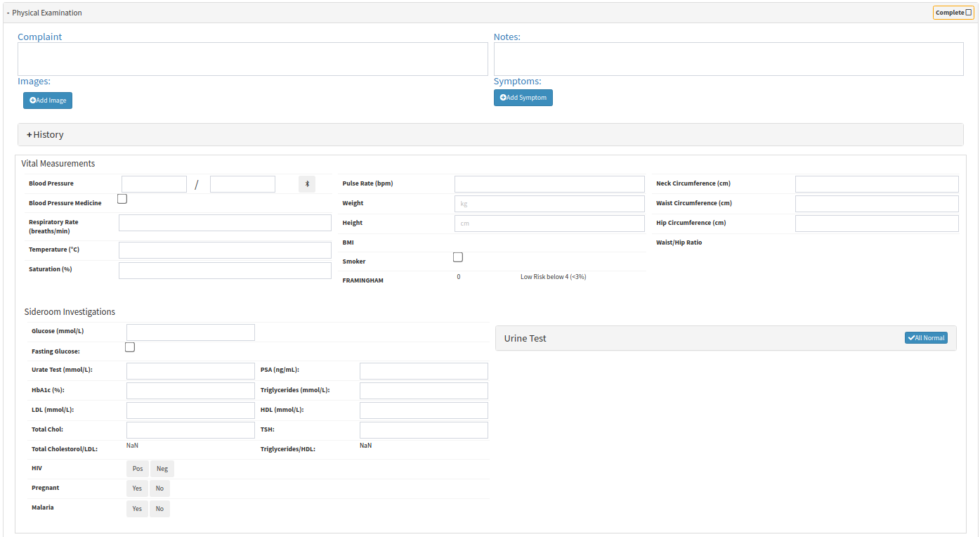980x537 pixels.
Task: Toggle the Fasting Glucose checkbox
Action: (x=130, y=347)
